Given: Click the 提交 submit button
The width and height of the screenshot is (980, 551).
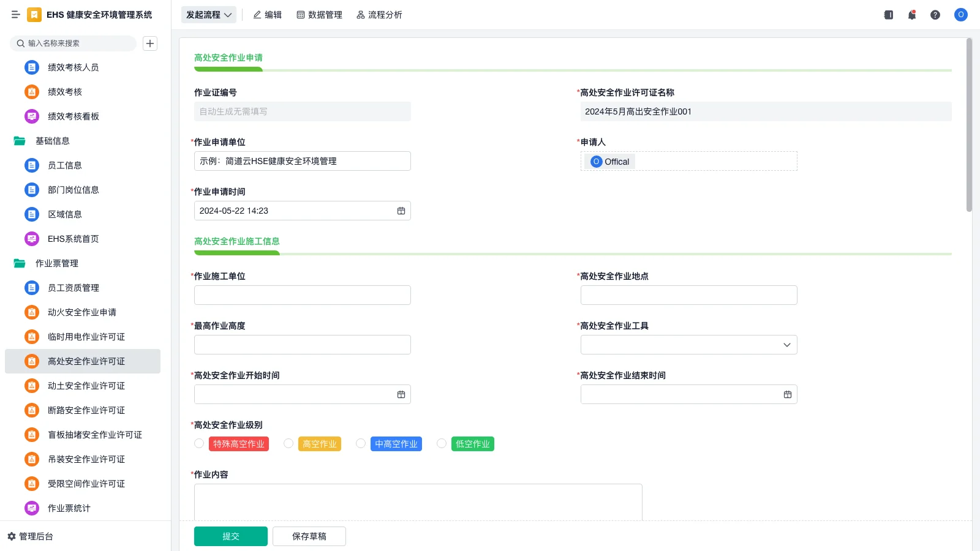Looking at the screenshot, I should (x=230, y=536).
